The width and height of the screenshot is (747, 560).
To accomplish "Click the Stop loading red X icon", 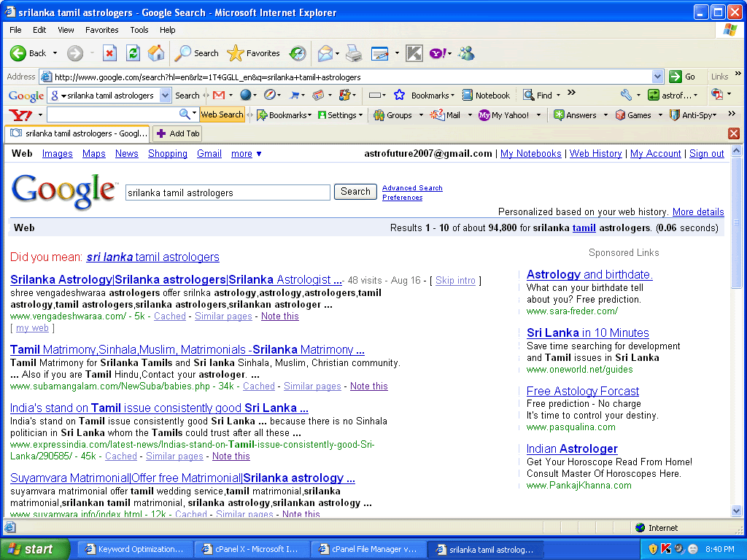I will pos(110,52).
